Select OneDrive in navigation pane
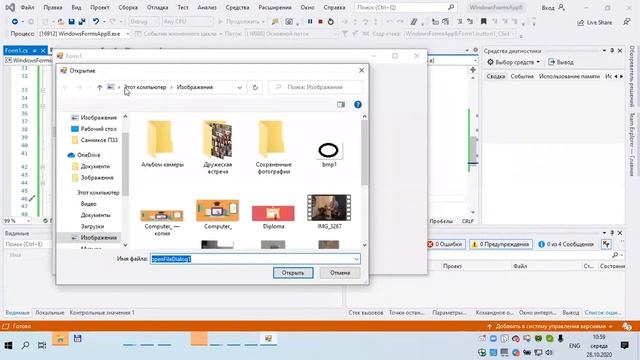The height and width of the screenshot is (360, 640). (x=84, y=155)
